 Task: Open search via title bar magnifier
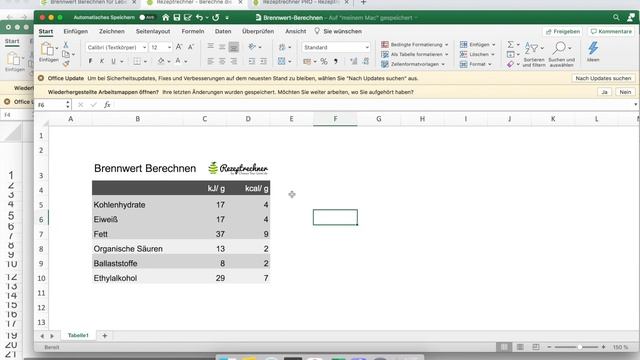click(x=616, y=18)
